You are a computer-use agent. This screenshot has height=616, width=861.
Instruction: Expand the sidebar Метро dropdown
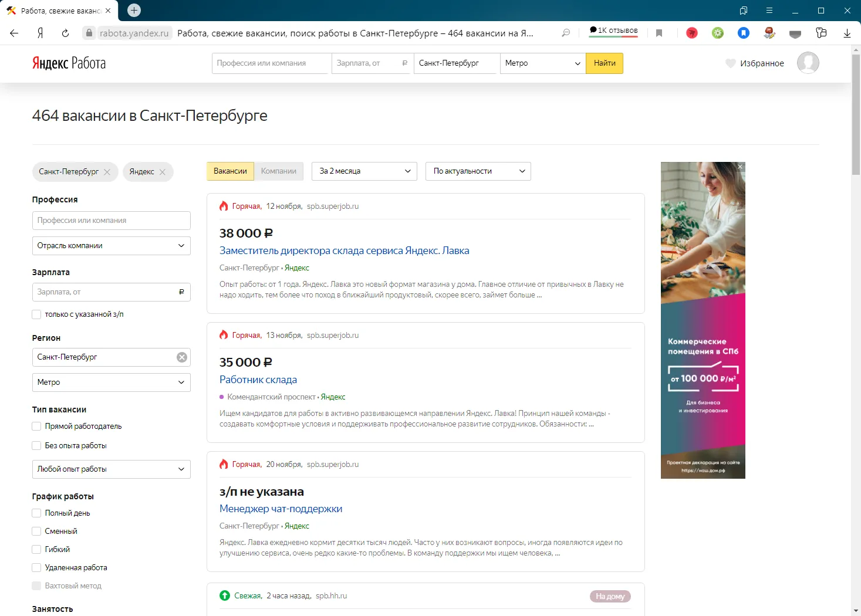[x=112, y=383]
